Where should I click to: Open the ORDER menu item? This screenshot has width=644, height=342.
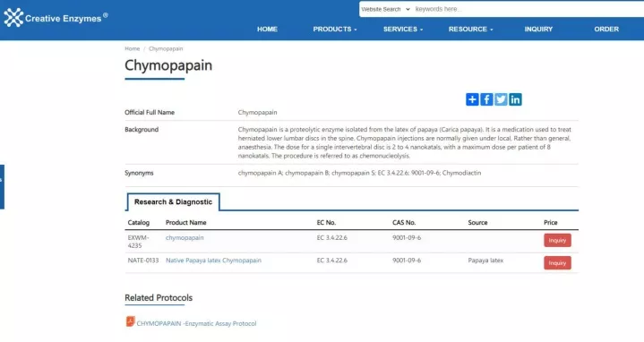coord(606,30)
